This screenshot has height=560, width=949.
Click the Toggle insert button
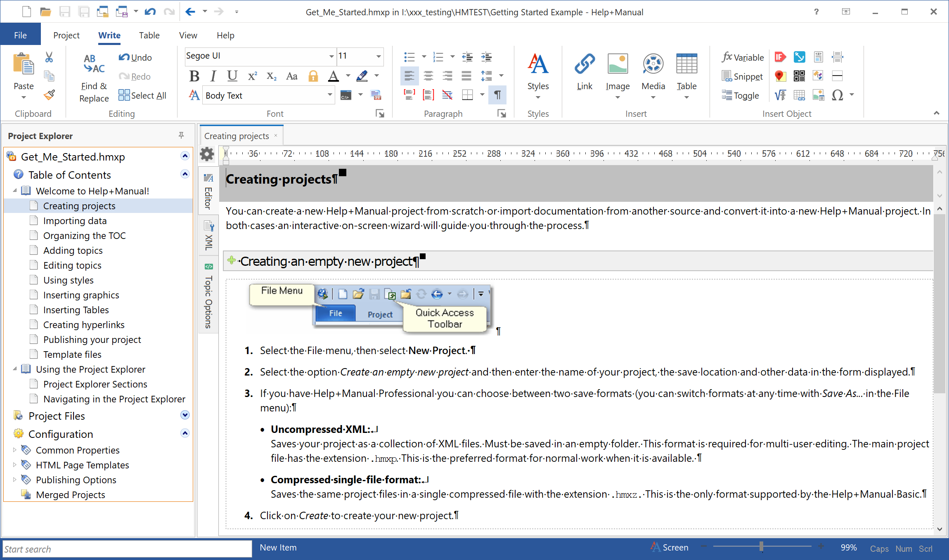coord(741,95)
